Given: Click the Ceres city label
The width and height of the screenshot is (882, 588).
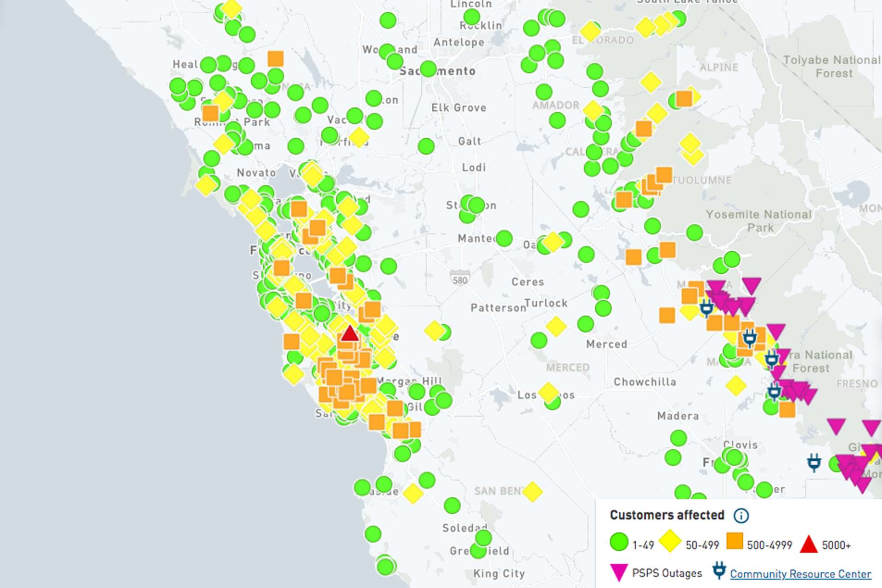Looking at the screenshot, I should (528, 282).
